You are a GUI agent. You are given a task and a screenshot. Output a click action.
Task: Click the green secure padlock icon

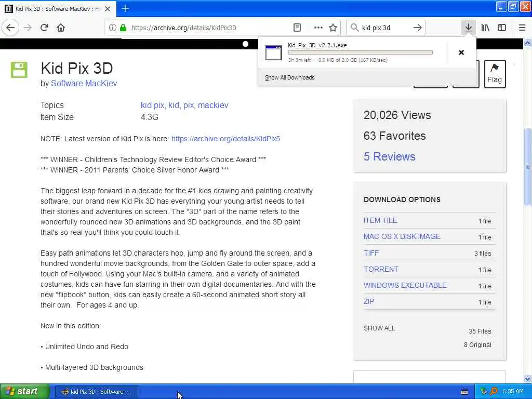tap(123, 28)
